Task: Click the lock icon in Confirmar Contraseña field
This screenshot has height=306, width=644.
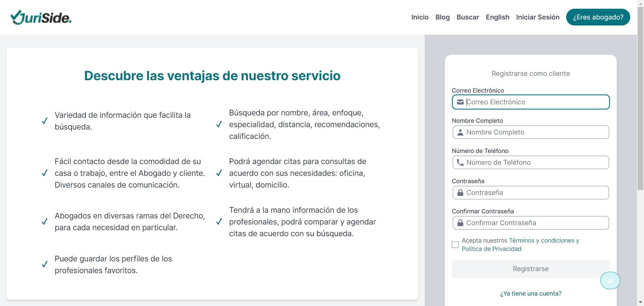Action: point(461,223)
